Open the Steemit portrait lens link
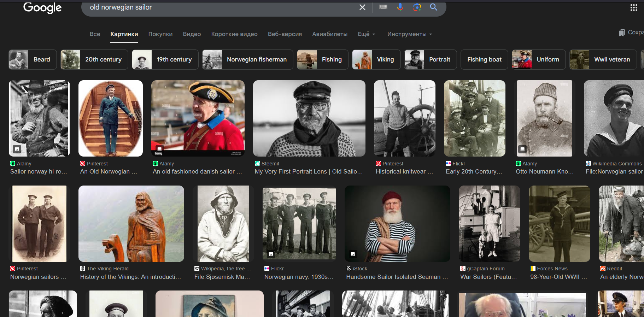Screen dimensions: 644x317 coord(308,171)
